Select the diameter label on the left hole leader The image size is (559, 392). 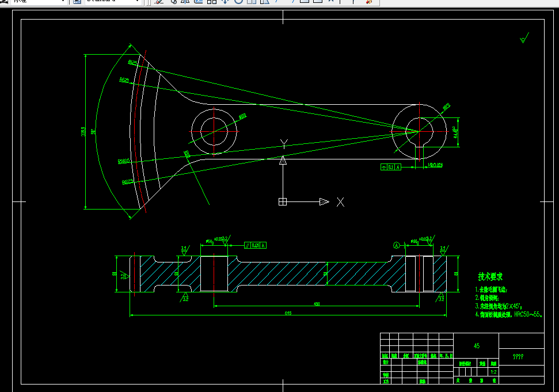pyautogui.click(x=242, y=116)
